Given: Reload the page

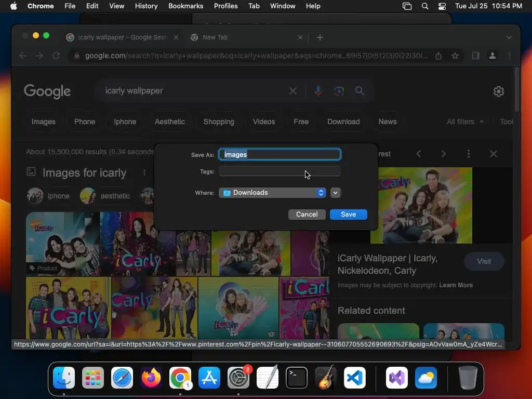Looking at the screenshot, I should point(56,56).
